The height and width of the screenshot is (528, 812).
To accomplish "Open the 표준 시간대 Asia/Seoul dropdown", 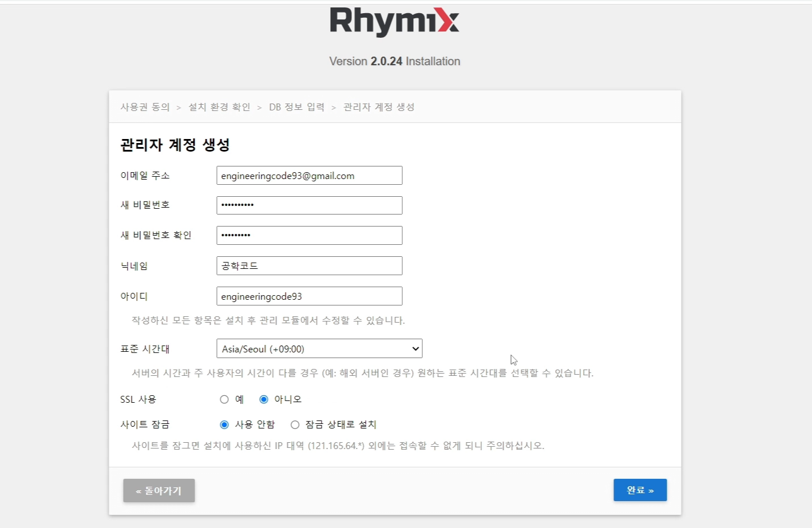I will tap(319, 348).
